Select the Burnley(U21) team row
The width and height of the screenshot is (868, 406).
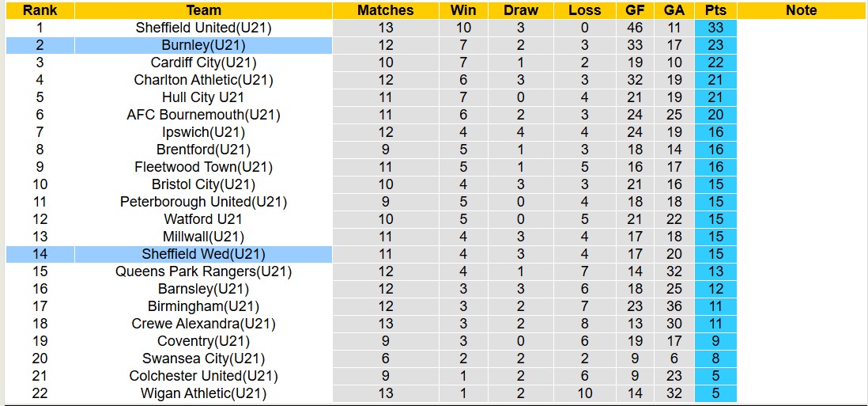203,45
